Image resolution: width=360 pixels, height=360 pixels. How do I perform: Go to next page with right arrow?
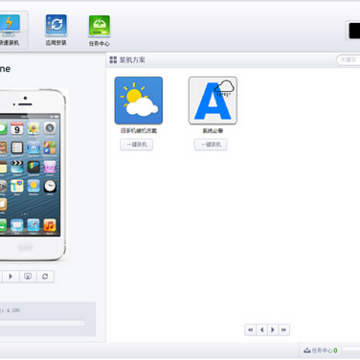click(x=273, y=330)
